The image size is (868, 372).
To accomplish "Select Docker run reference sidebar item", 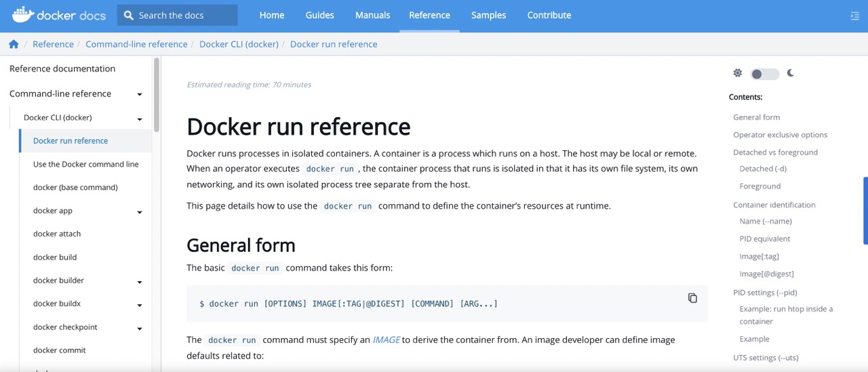I will 85,141.
